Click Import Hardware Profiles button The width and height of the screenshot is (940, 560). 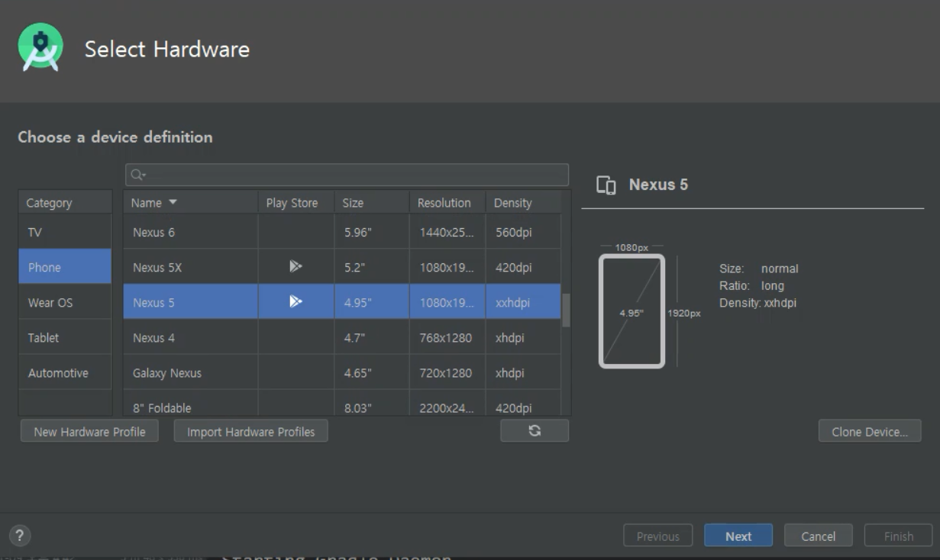click(x=250, y=431)
